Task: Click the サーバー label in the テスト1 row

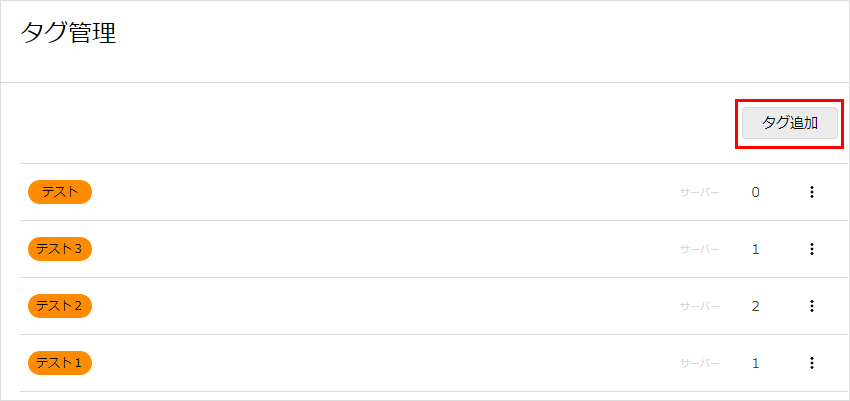Action: pyautogui.click(x=700, y=363)
